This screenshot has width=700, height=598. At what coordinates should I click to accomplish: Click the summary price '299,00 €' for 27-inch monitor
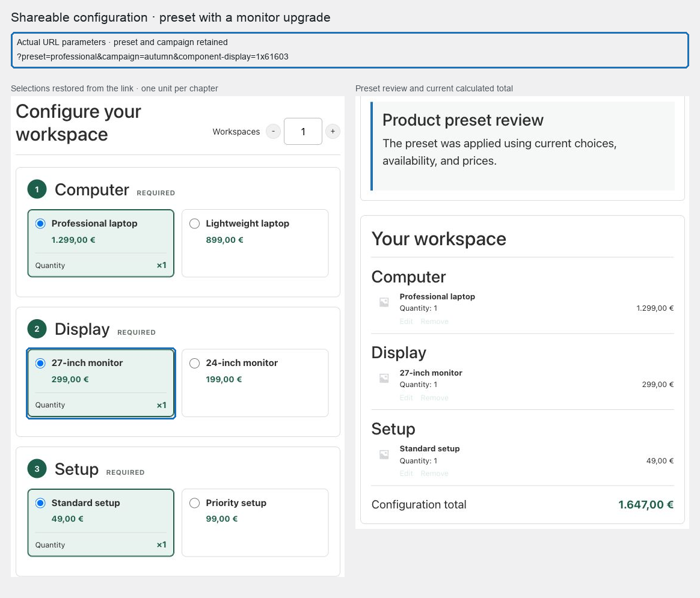click(x=658, y=385)
